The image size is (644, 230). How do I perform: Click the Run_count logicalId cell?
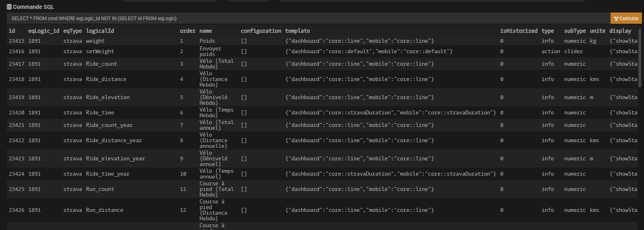click(100, 189)
